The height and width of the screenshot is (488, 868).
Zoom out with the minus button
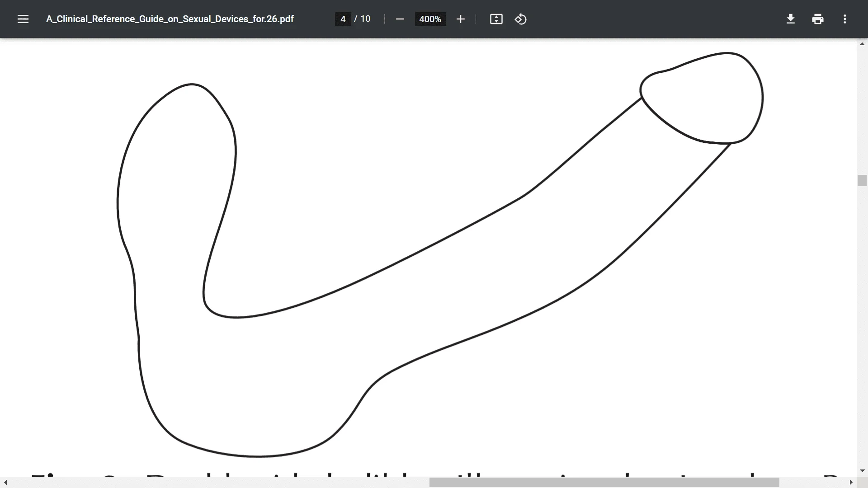click(400, 19)
